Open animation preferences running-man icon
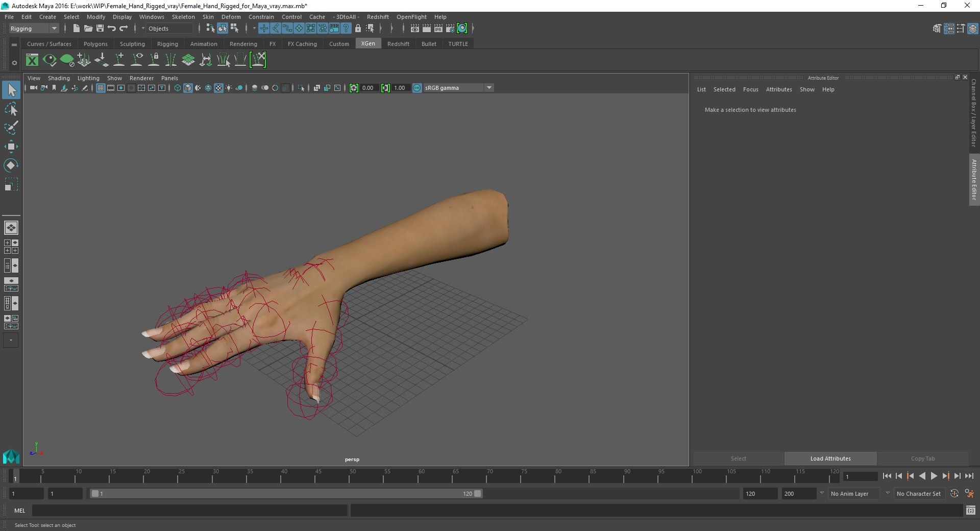Image resolution: width=980 pixels, height=531 pixels. point(969,494)
